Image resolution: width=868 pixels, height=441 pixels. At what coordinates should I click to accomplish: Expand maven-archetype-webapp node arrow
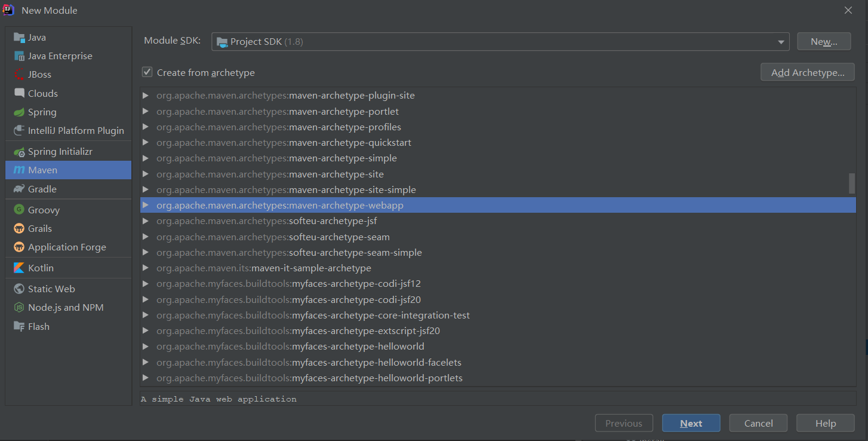point(146,205)
